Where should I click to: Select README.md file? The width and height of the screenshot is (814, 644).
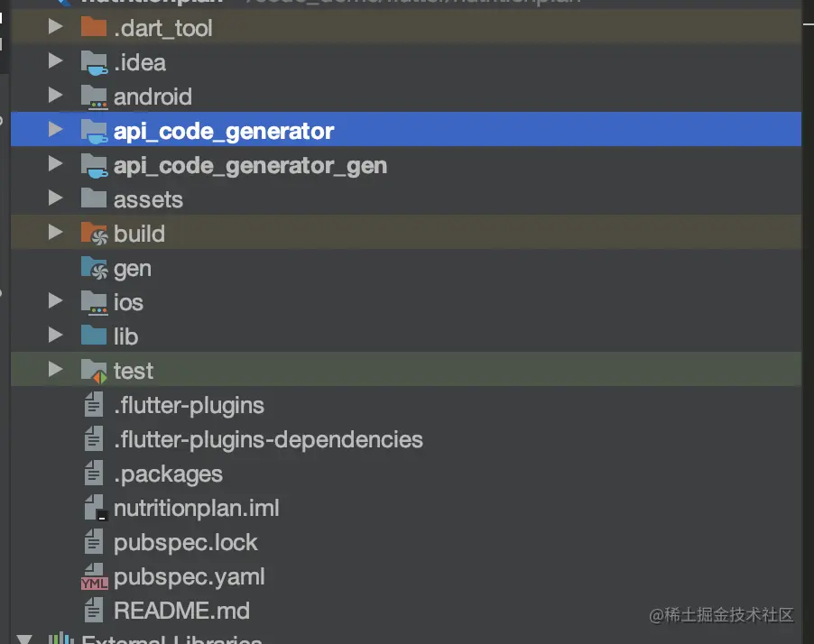180,611
